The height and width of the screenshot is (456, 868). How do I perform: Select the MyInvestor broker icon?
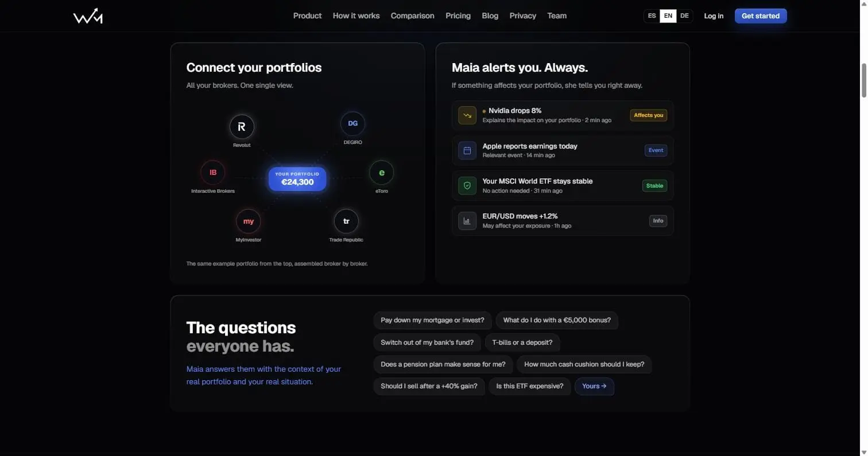tap(249, 221)
